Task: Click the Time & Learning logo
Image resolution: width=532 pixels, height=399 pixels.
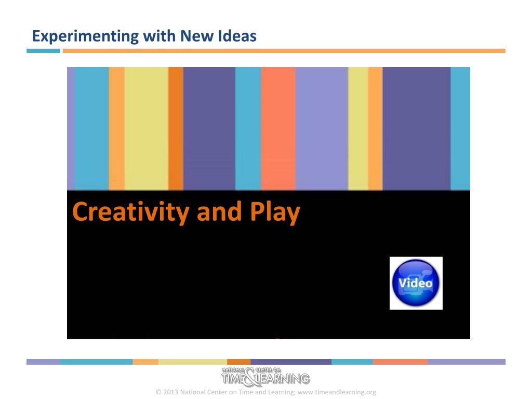Action: click(x=265, y=377)
